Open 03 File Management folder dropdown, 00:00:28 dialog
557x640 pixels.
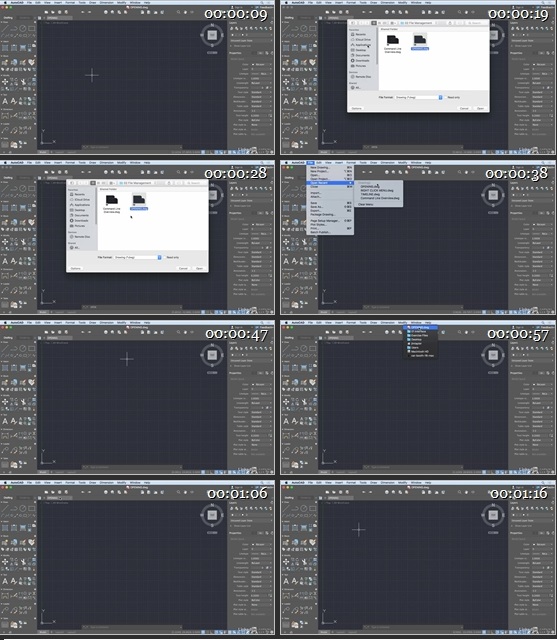tap(136, 183)
